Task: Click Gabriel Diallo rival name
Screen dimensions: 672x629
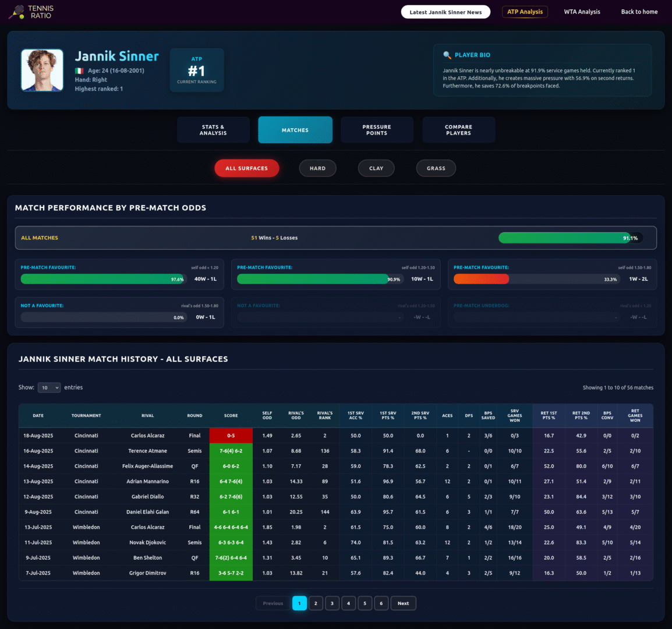Action: point(147,497)
